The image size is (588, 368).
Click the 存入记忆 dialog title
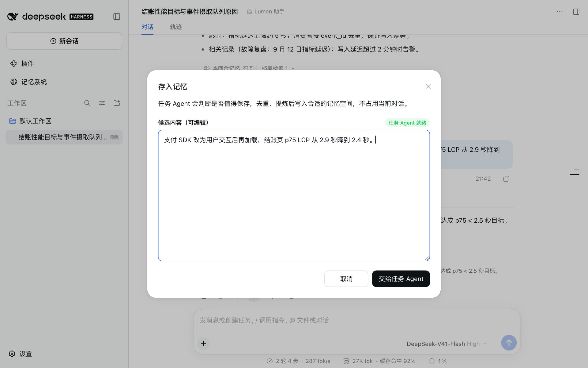click(x=173, y=87)
